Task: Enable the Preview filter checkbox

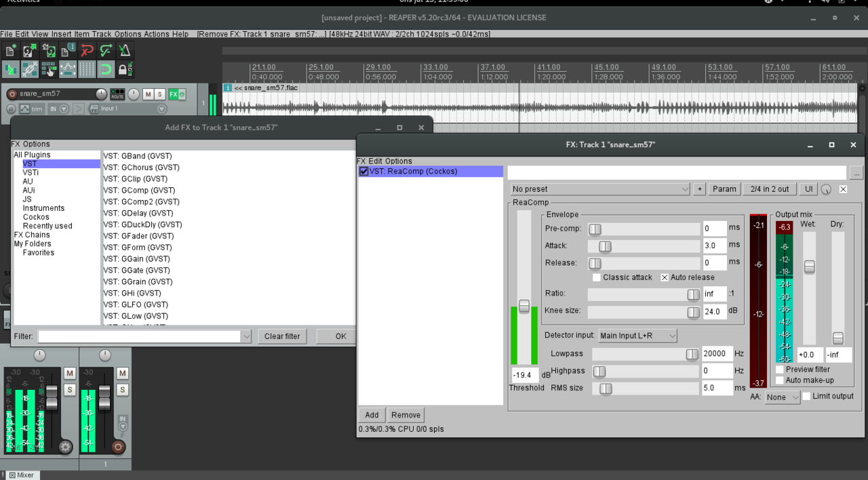Action: [780, 369]
